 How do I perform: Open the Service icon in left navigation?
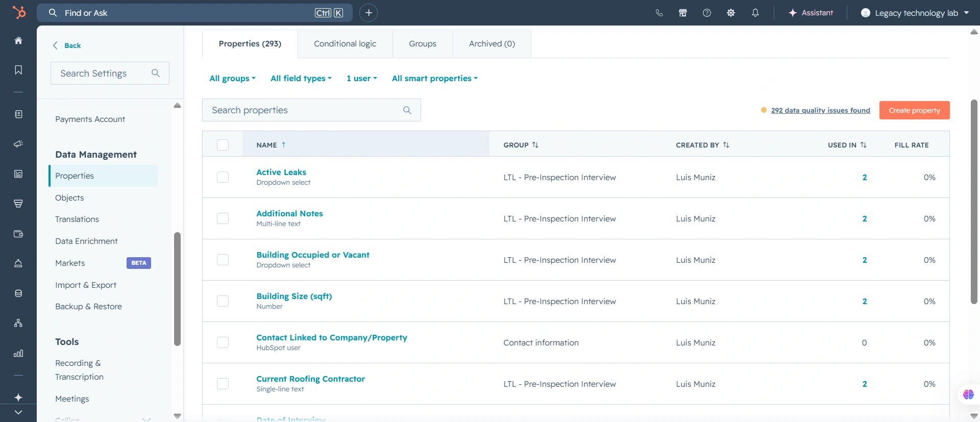18,263
